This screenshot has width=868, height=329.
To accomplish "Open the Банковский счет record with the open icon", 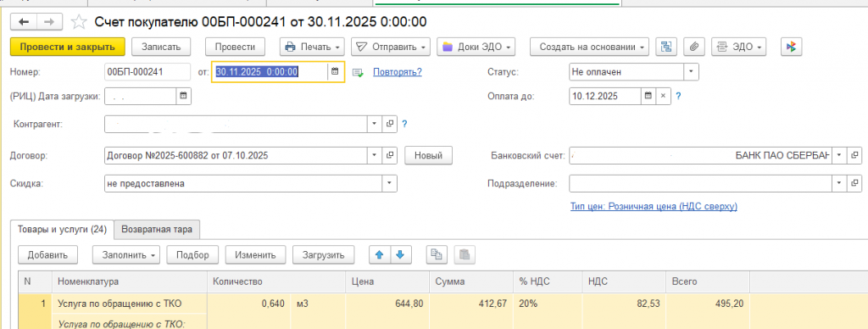I will (x=854, y=156).
